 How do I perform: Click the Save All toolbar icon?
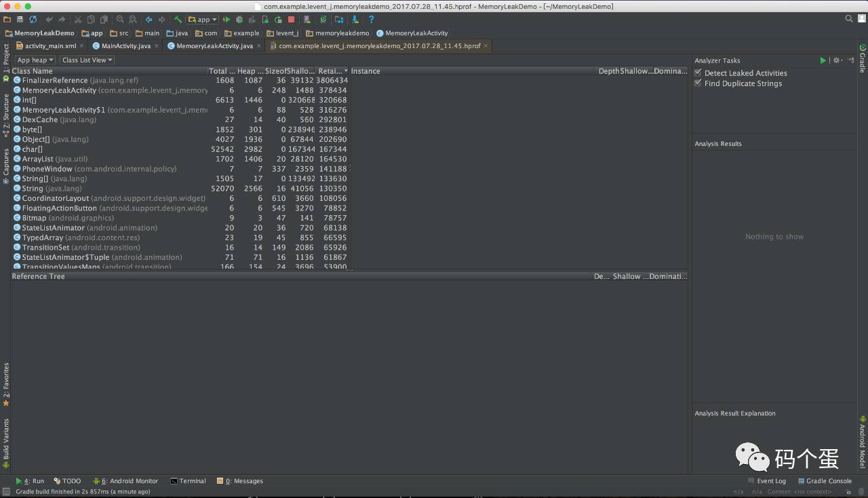20,20
